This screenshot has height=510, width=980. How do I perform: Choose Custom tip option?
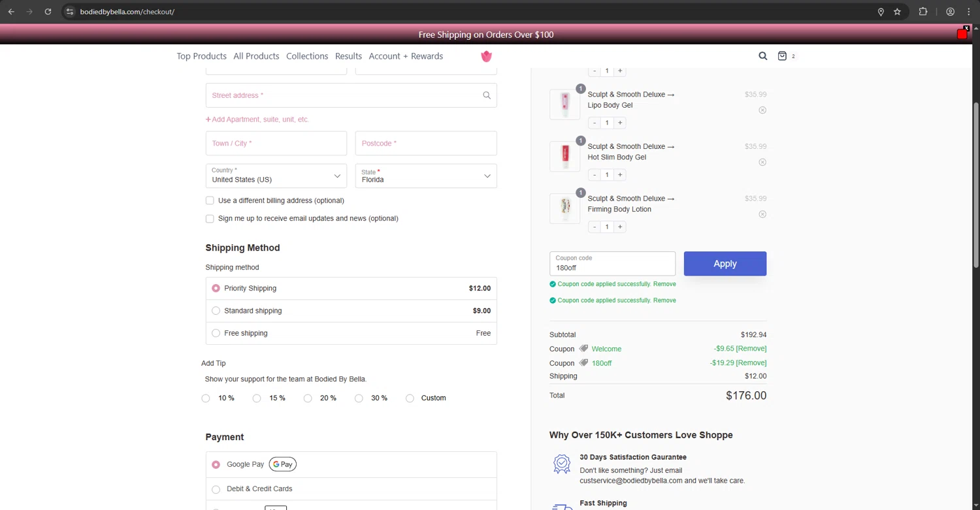(x=410, y=398)
